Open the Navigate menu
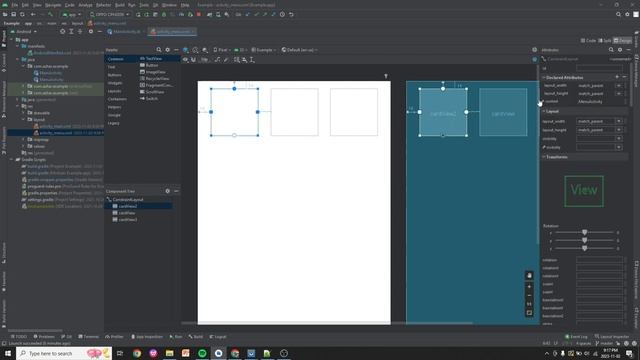Image resolution: width=640 pixels, height=360 pixels. click(53, 5)
